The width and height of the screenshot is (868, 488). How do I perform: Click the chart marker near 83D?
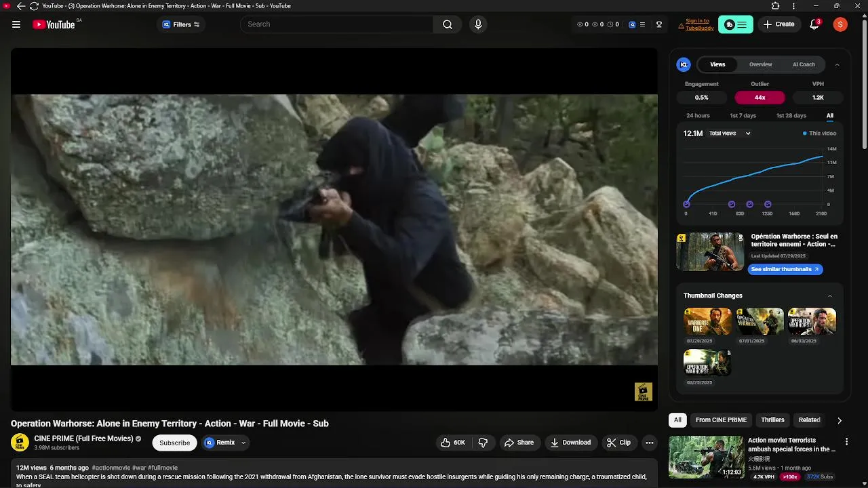(732, 204)
